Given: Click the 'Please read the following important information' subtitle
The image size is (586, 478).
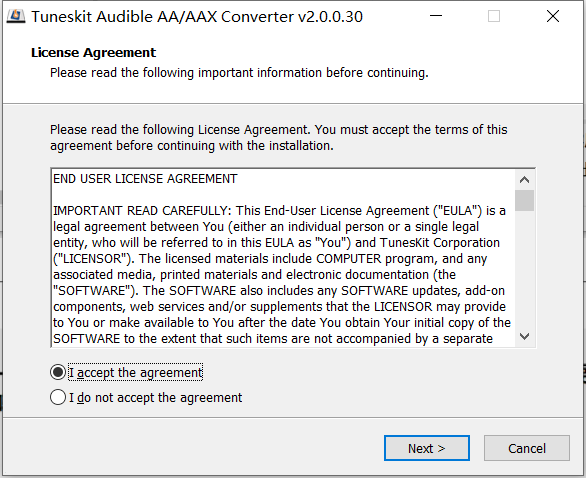Looking at the screenshot, I should [239, 73].
